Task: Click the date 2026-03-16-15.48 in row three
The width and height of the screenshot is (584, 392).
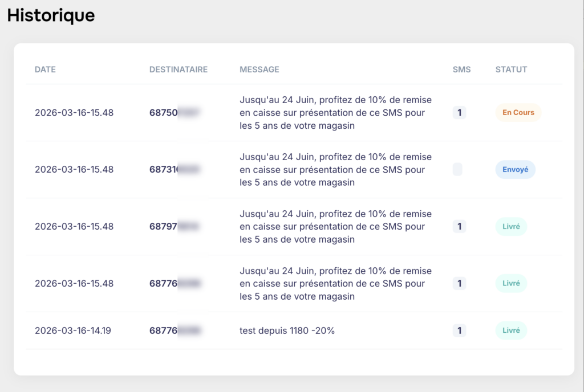Action: [72, 226]
